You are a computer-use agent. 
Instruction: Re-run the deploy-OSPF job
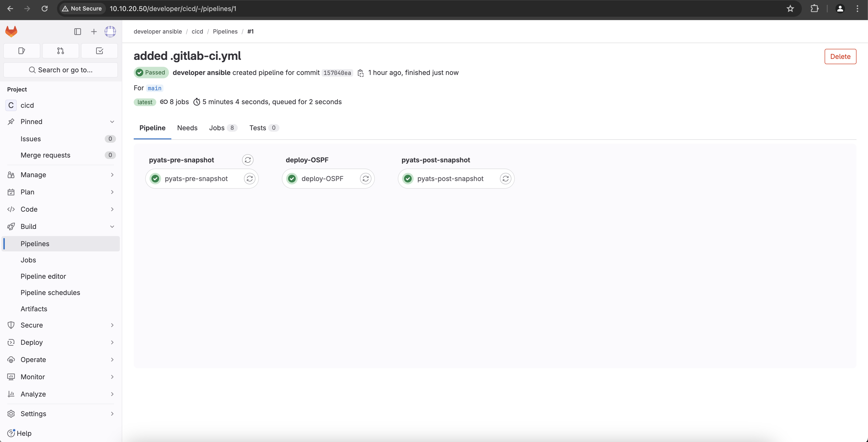pyautogui.click(x=366, y=179)
